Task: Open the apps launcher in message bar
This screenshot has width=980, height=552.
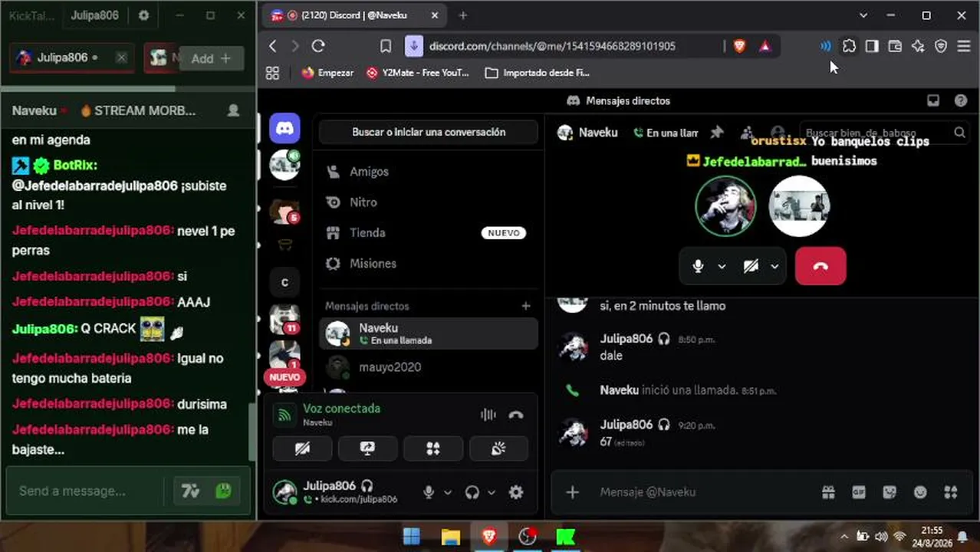Action: (951, 492)
